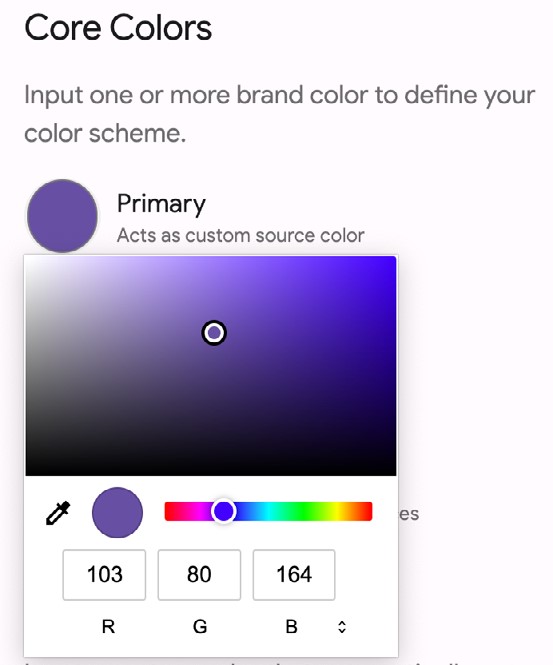Click the hue slider thumb
Image resolution: width=553 pixels, height=665 pixels.
point(223,511)
